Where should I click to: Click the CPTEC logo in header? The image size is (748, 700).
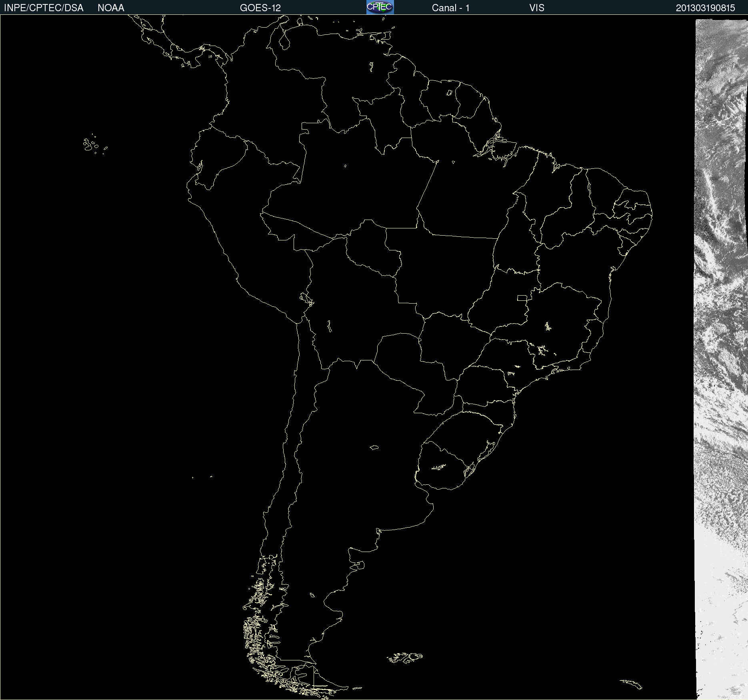380,7
